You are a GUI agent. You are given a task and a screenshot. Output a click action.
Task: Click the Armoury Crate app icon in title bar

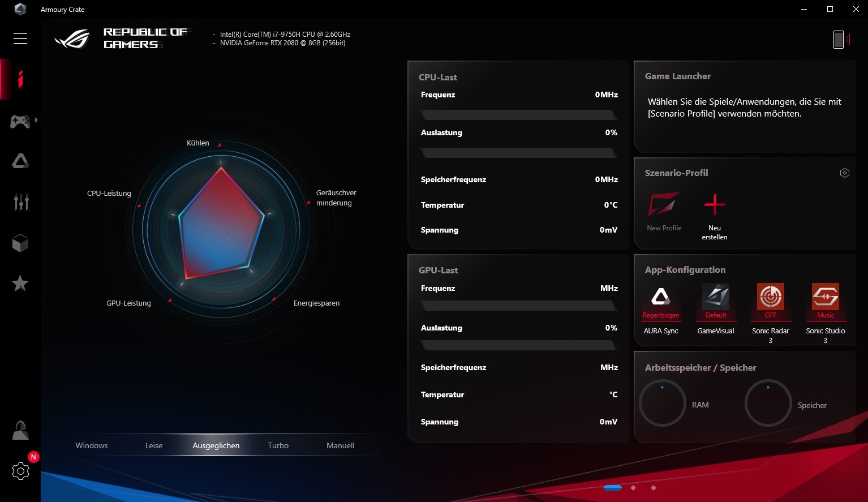[x=20, y=9]
